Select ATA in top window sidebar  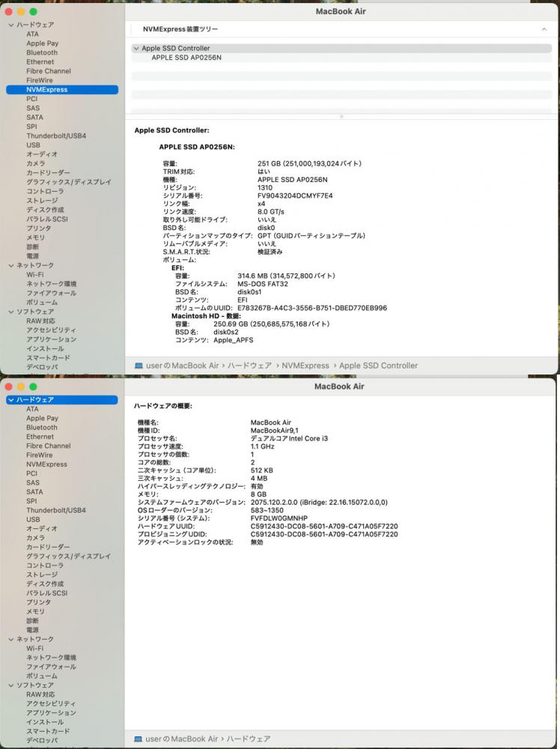(x=32, y=34)
